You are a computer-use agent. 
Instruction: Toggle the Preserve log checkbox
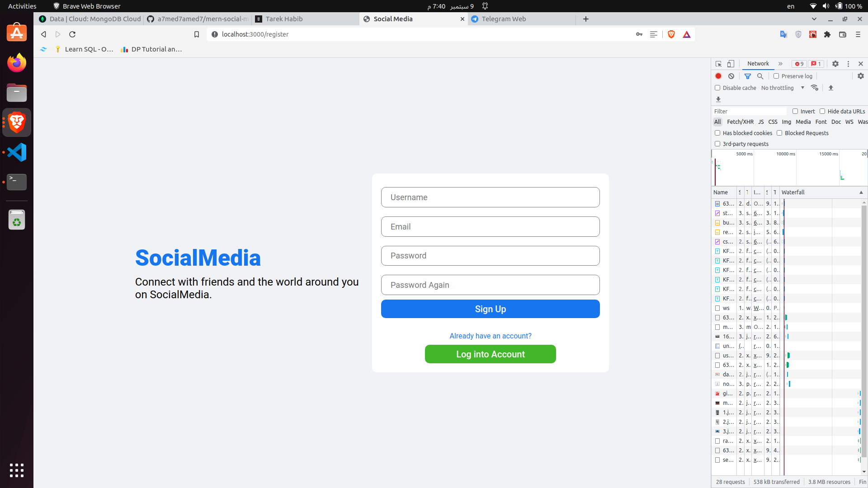click(775, 75)
